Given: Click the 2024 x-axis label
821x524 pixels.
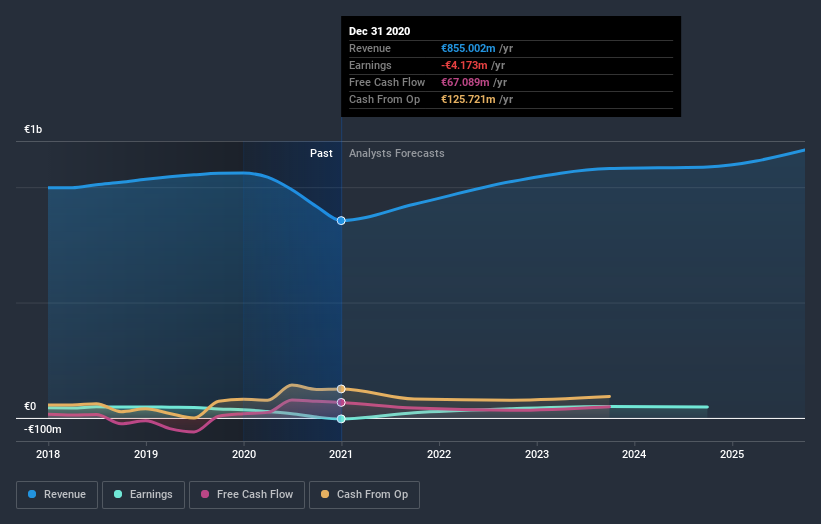Looking at the screenshot, I should (x=634, y=454).
